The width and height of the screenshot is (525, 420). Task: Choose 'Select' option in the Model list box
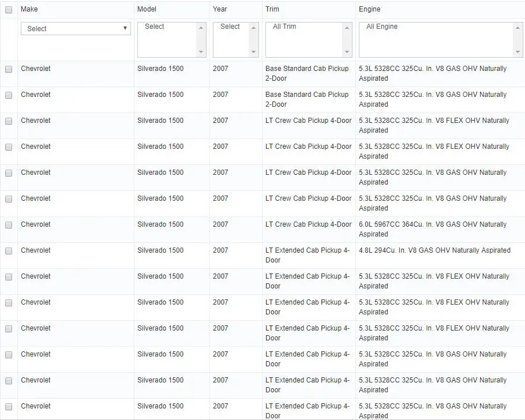click(x=155, y=27)
